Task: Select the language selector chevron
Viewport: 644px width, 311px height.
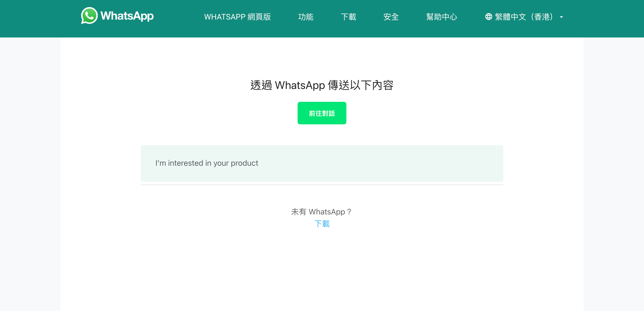Action: pos(561,17)
